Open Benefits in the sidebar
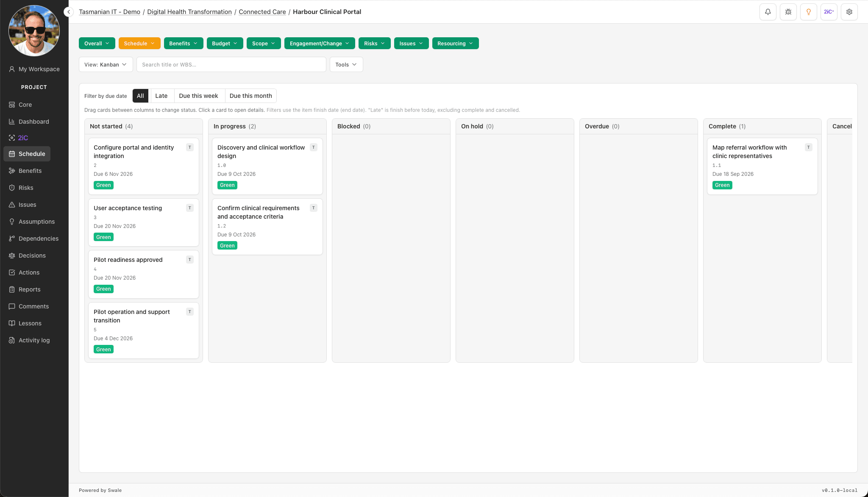 (x=25, y=171)
